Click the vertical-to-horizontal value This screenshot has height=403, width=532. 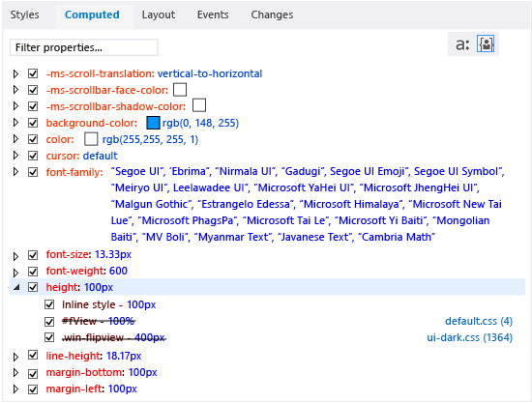click(210, 73)
